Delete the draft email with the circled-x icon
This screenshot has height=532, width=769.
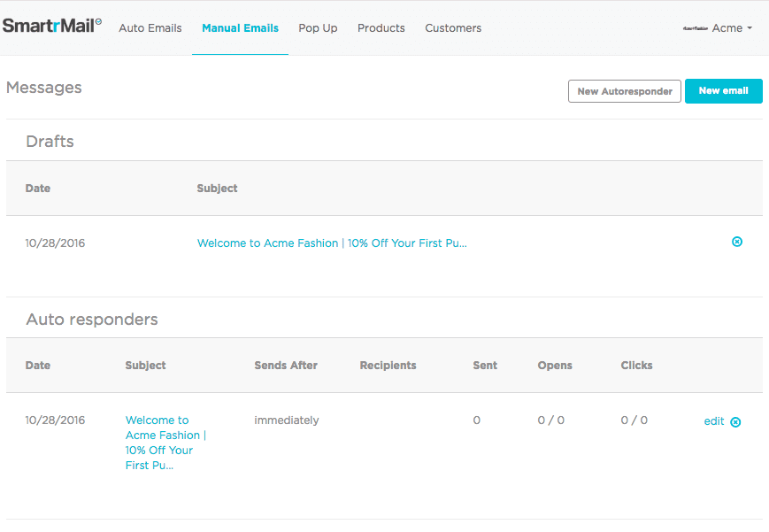point(737,242)
